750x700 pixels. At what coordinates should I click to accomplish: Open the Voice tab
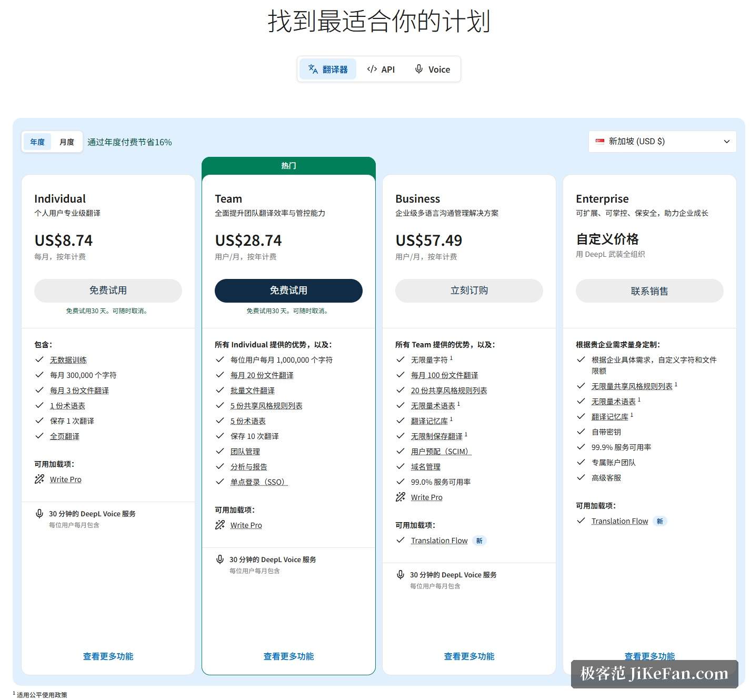click(x=432, y=69)
